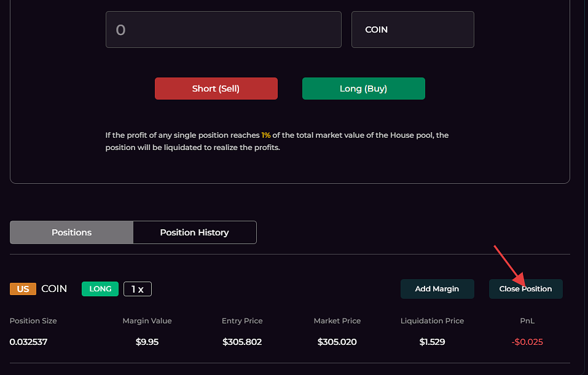Screen dimensions: 588x375
Task: Open the Position History tab
Action: (194, 232)
